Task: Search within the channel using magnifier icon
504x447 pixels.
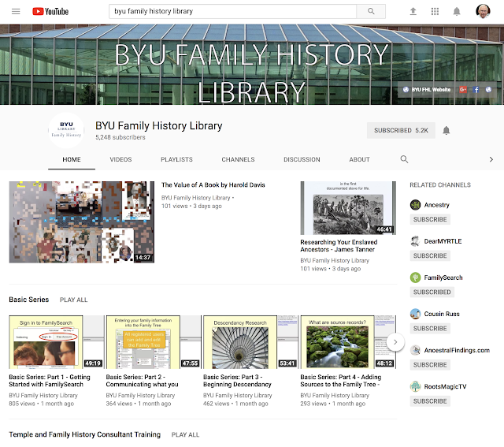Action: (x=404, y=159)
